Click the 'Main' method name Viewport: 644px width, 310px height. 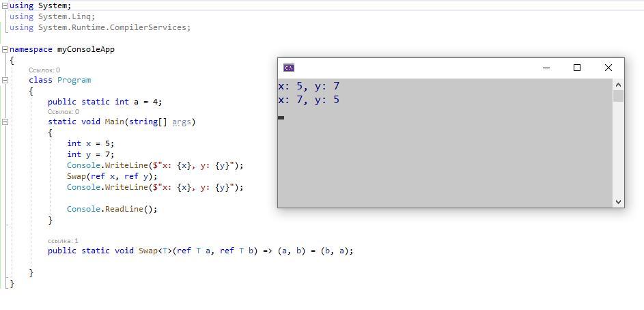[x=114, y=122]
